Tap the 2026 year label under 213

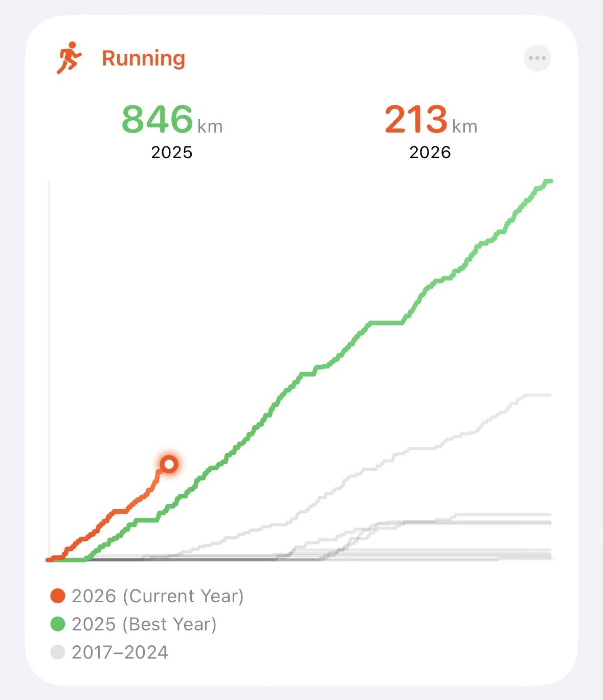pos(430,152)
